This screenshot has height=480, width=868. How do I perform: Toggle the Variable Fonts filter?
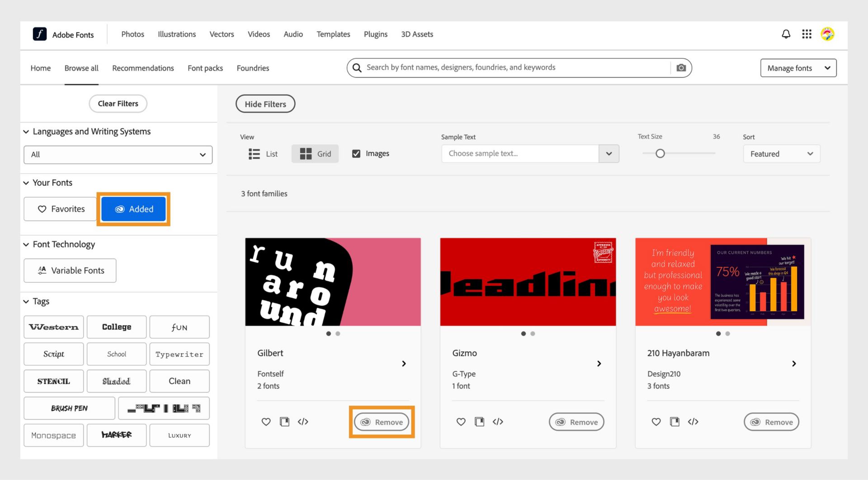point(70,270)
